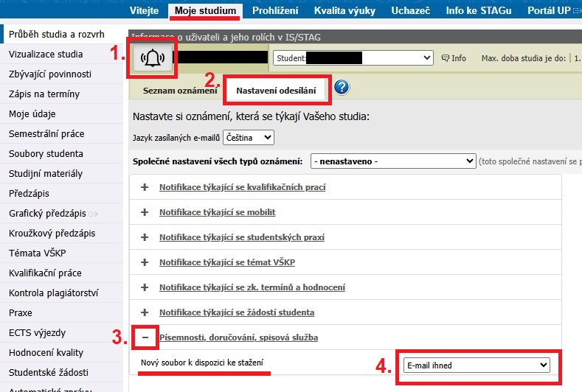Select the Nastavení odesílání tab
This screenshot has height=392, width=582.
(x=276, y=90)
